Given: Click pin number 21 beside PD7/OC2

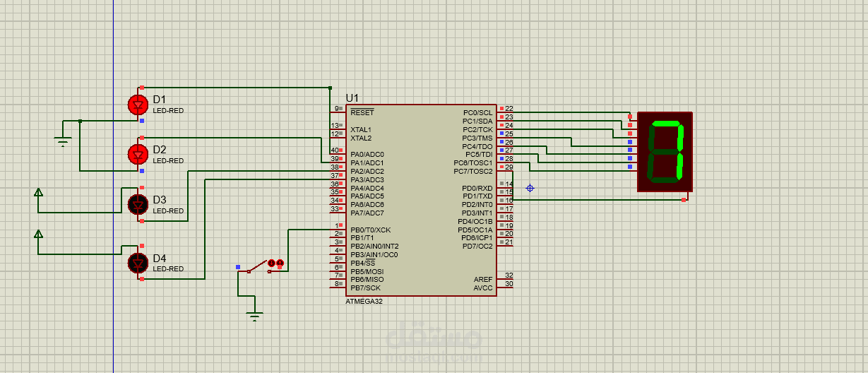Looking at the screenshot, I should 509,242.
